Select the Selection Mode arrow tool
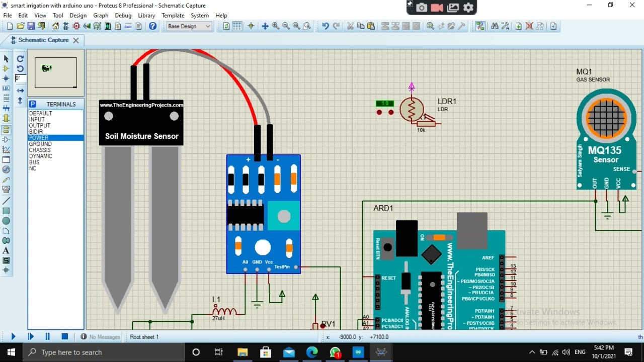 pyautogui.click(x=6, y=59)
